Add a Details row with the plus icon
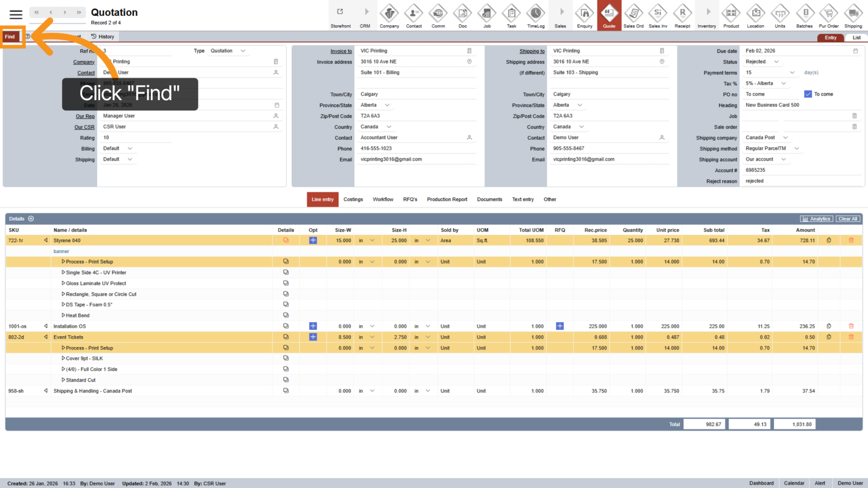The height and width of the screenshot is (488, 868). tap(31, 219)
